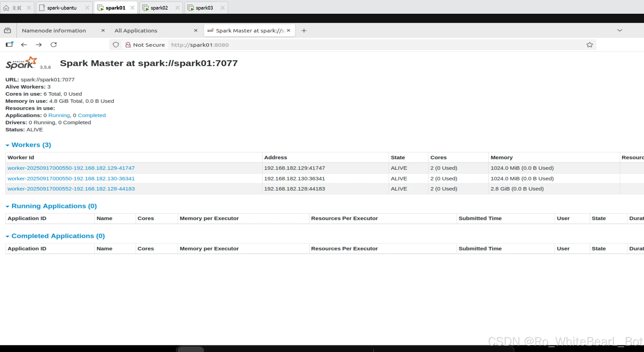Switch to the Namenode information tab
This screenshot has width=644, height=352.
point(54,31)
